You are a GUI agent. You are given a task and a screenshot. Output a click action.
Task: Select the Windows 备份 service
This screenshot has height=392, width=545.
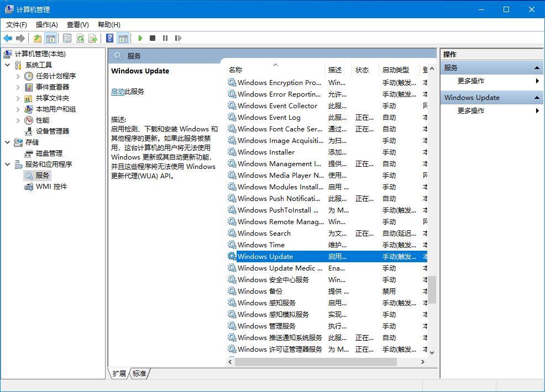tap(327, 292)
